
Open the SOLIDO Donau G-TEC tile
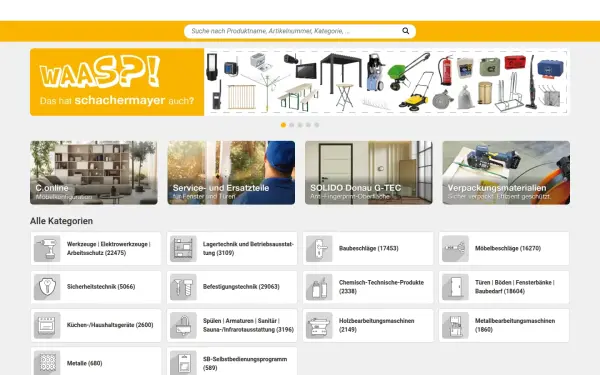[x=368, y=173]
